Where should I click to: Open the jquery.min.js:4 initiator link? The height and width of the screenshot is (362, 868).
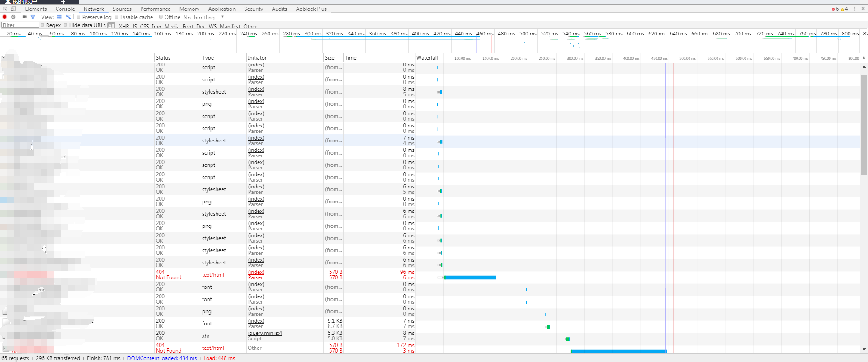point(265,333)
